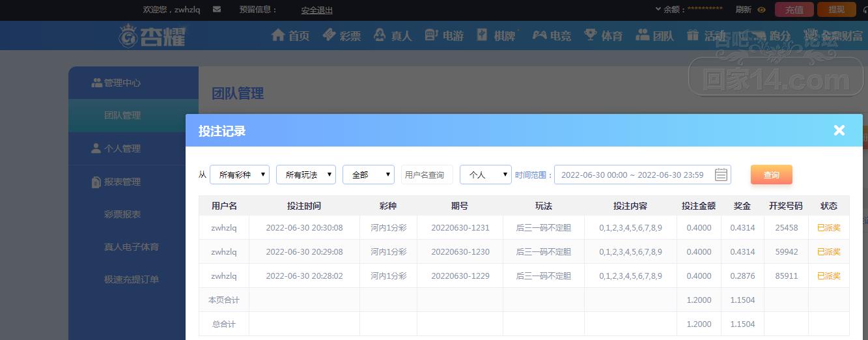The image size is (868, 340).
Task: Click the 体育 sports trophy icon
Action: (x=590, y=35)
